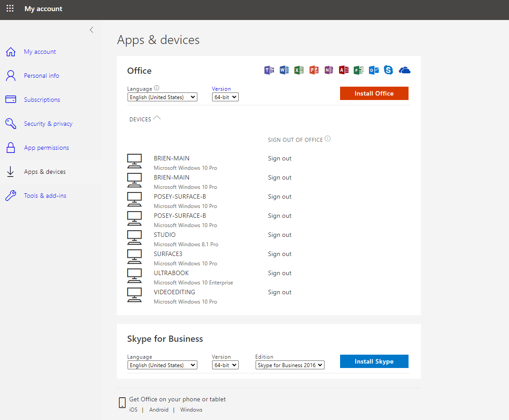Screen dimensions: 509x420
Task: Collapse the DEVICES list chevron
Action: point(157,118)
